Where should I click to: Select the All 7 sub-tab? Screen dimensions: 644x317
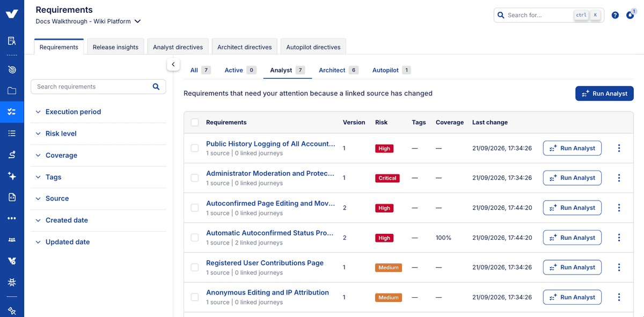pyautogui.click(x=200, y=70)
